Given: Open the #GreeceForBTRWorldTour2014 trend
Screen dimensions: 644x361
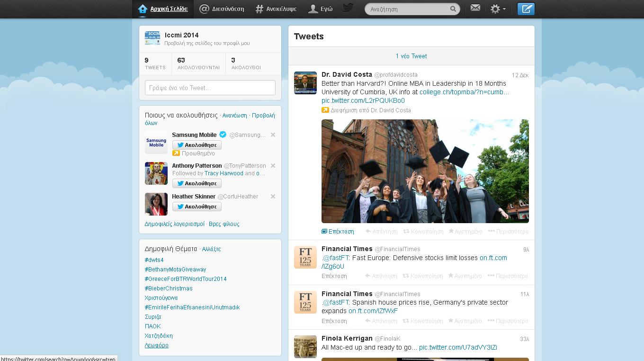Looking at the screenshot, I should [x=186, y=279].
